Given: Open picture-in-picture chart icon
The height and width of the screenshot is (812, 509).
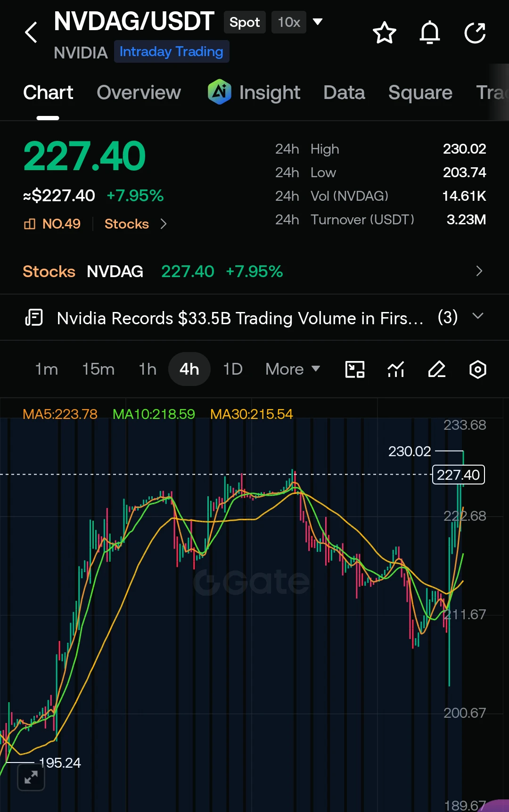Looking at the screenshot, I should (355, 369).
